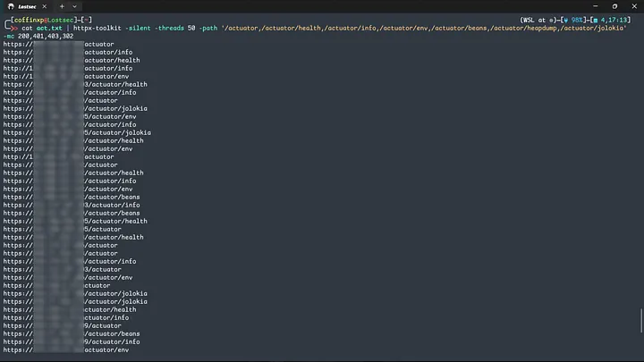Click the status codes 200,401,403,302
Screen dimensions: 644x362
click(46, 36)
